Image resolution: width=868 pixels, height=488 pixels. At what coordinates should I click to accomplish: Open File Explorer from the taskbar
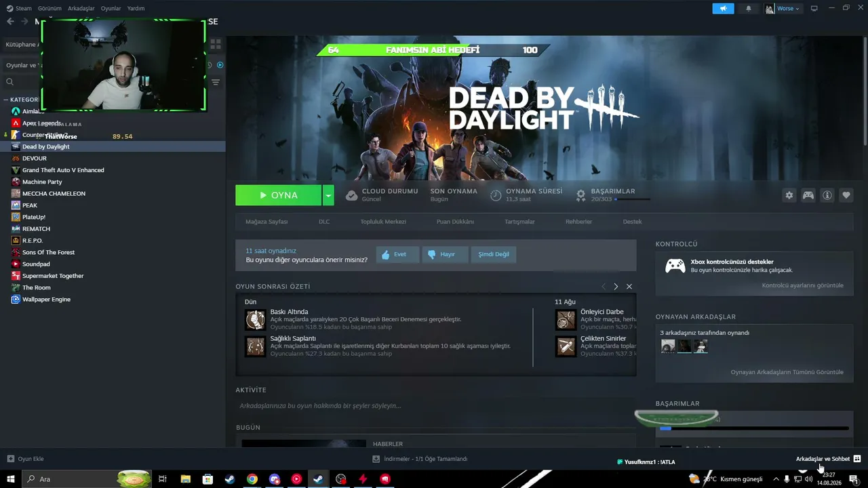click(x=185, y=479)
